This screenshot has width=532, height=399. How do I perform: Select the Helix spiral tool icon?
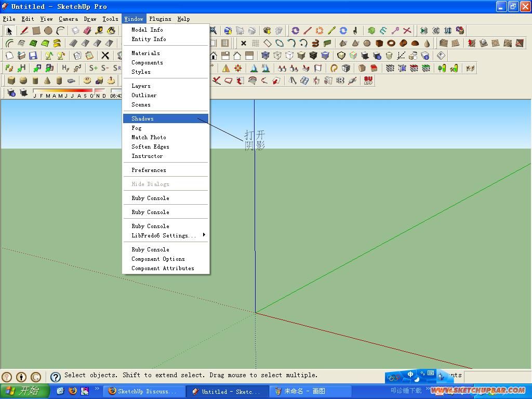point(315,43)
